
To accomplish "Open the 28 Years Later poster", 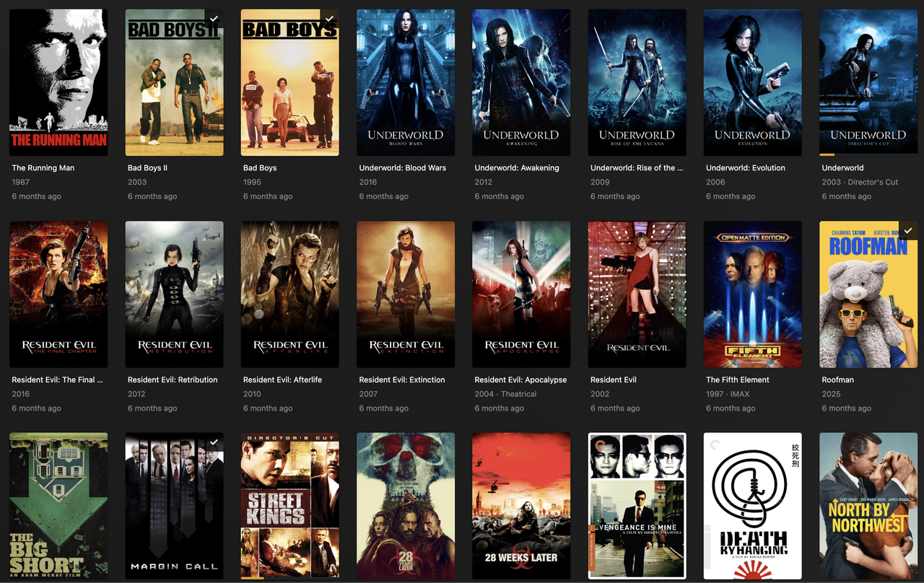I will [406, 506].
